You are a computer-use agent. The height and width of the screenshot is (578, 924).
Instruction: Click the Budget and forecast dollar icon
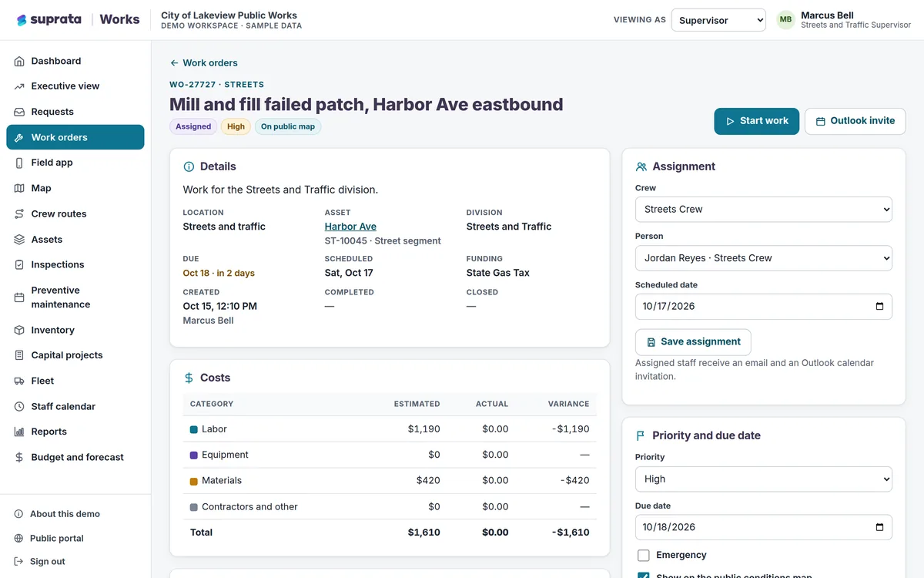tap(19, 457)
